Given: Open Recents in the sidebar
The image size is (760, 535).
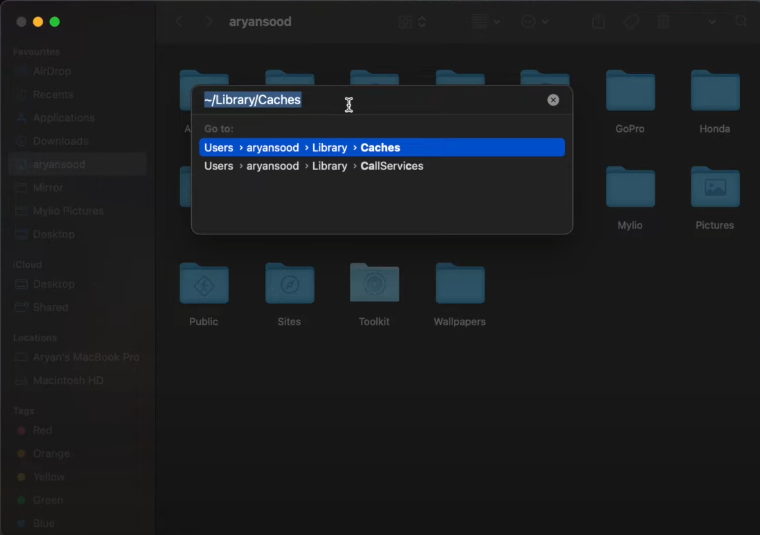Looking at the screenshot, I should click(78, 94).
